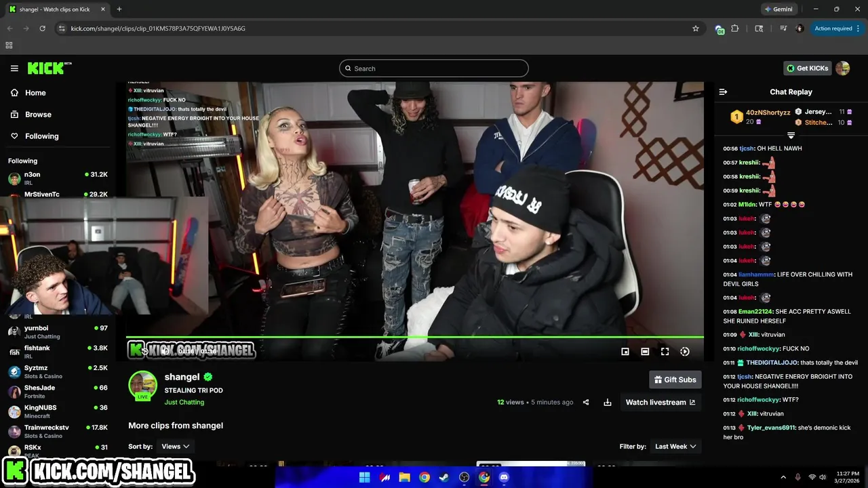Image resolution: width=868 pixels, height=488 pixels.
Task: Click the Get KICKs button
Action: (x=808, y=68)
